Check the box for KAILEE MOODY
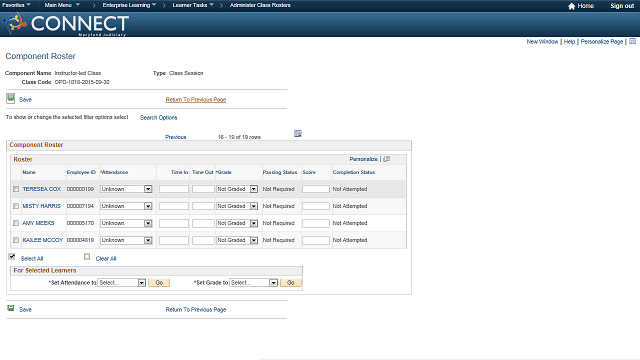The width and height of the screenshot is (640, 360). pyautogui.click(x=16, y=240)
